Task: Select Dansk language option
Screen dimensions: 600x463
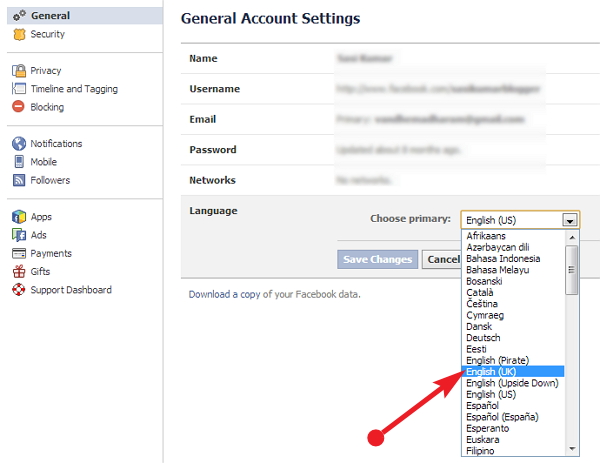Action: coord(513,326)
